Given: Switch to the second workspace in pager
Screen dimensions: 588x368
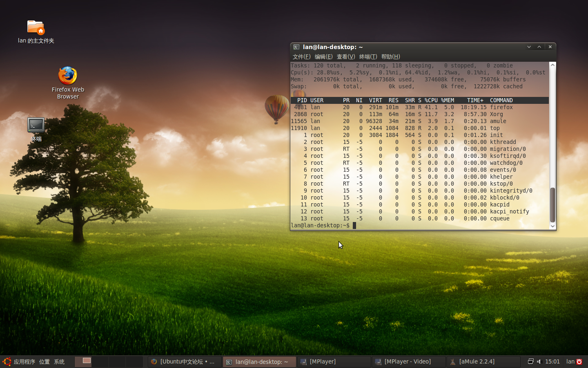Looking at the screenshot, I should coord(100,361).
